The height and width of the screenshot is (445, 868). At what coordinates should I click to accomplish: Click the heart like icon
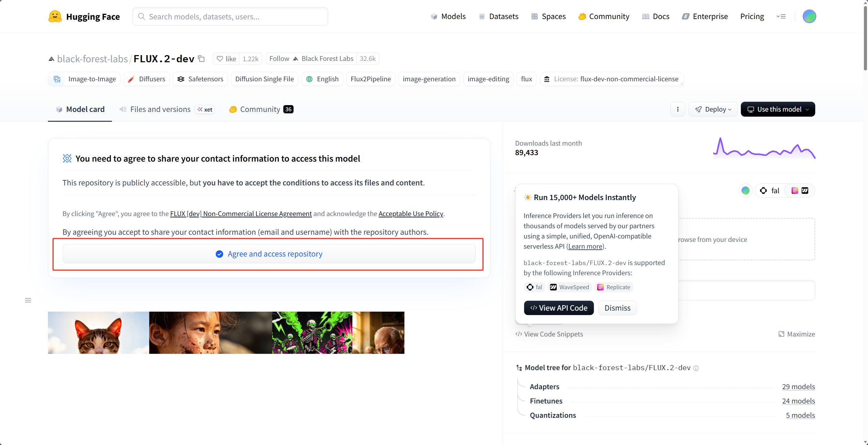click(220, 59)
